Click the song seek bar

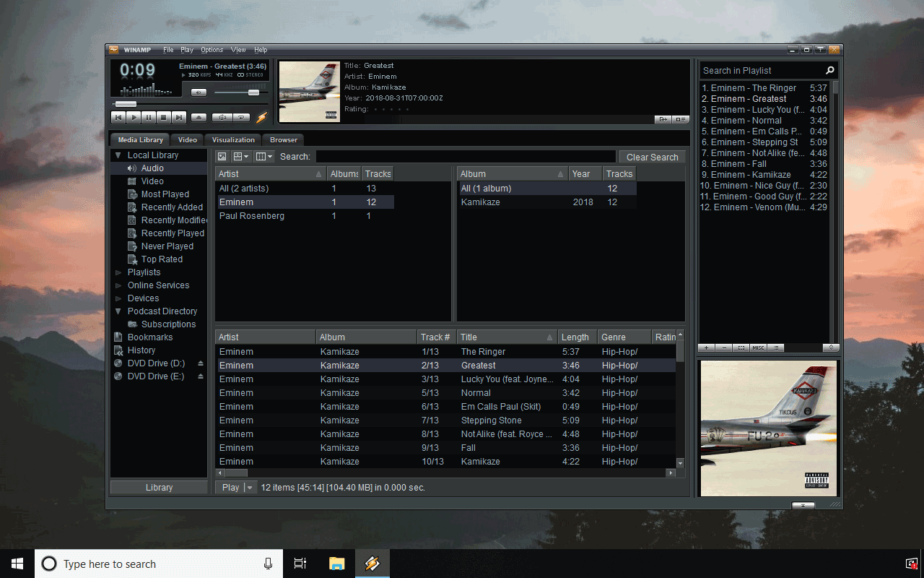click(189, 104)
